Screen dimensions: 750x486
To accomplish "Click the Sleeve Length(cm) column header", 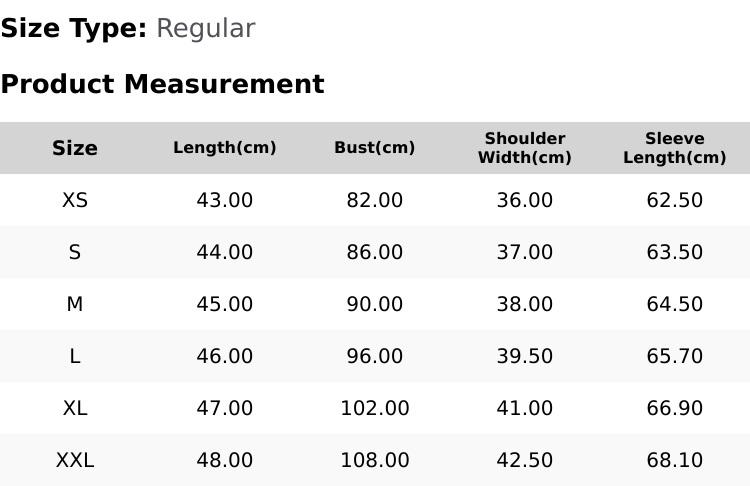I will 674,148.
